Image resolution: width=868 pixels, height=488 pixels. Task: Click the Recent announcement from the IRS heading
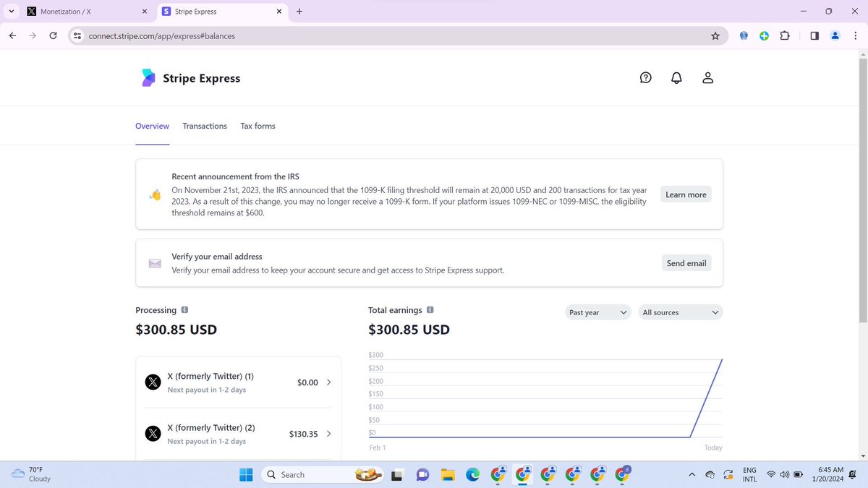(x=235, y=176)
